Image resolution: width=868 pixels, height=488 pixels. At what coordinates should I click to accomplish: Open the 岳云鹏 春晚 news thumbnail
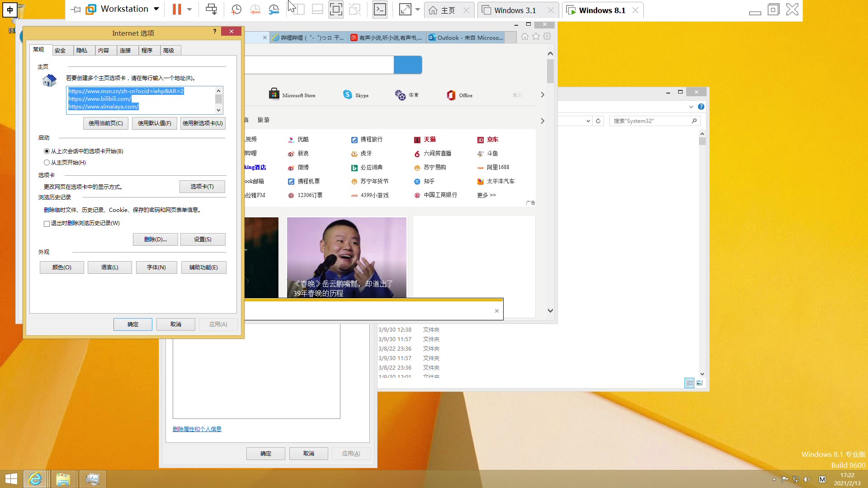[x=347, y=257]
